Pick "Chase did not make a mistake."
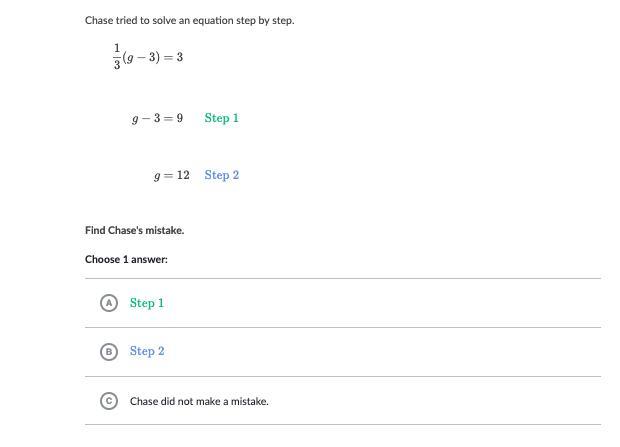 click(x=199, y=401)
